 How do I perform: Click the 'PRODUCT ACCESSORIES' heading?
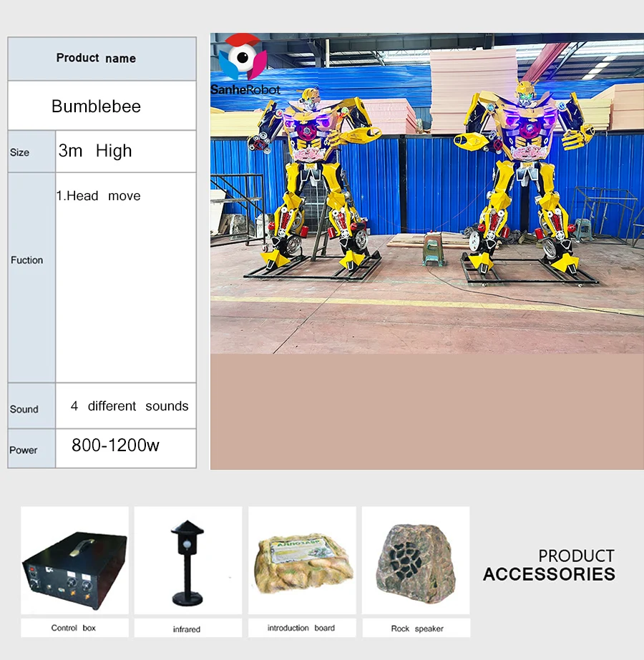(550, 566)
